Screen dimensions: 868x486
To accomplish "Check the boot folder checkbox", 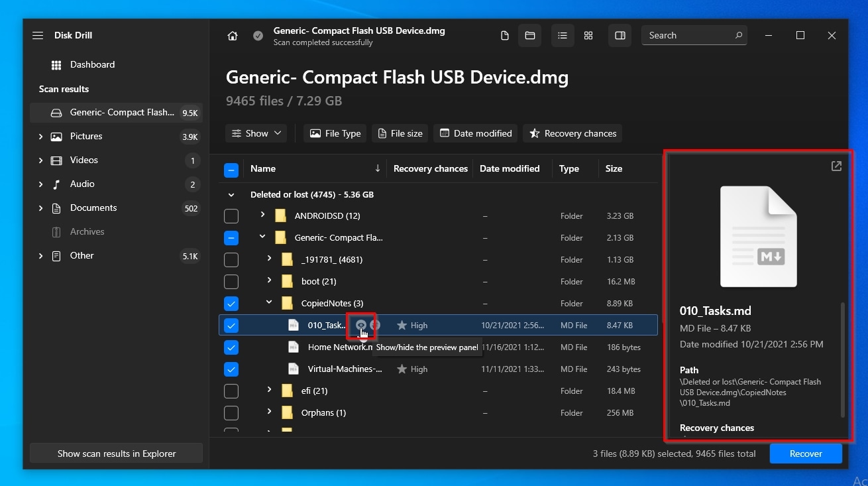I will 231,282.
